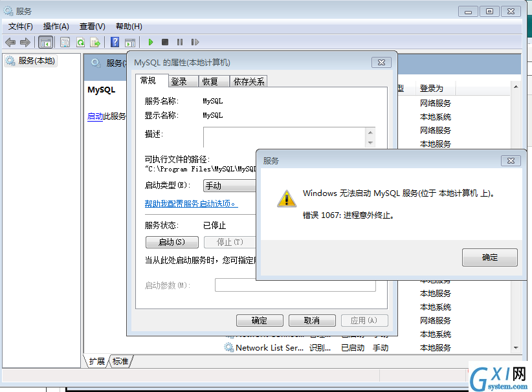Click the Forward arrow in Services toolbar
Viewport: 532px width, 392px height.
coord(25,43)
